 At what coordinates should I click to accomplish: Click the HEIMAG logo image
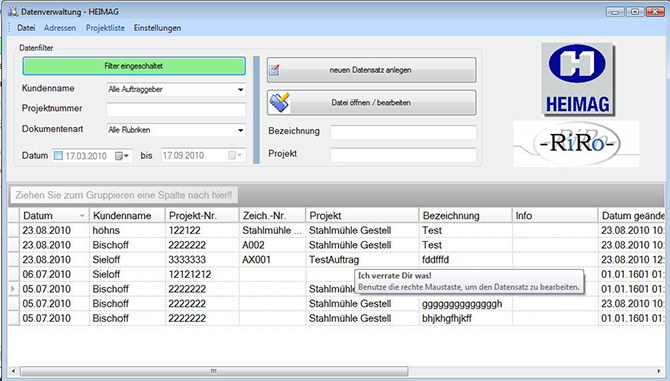(578, 79)
